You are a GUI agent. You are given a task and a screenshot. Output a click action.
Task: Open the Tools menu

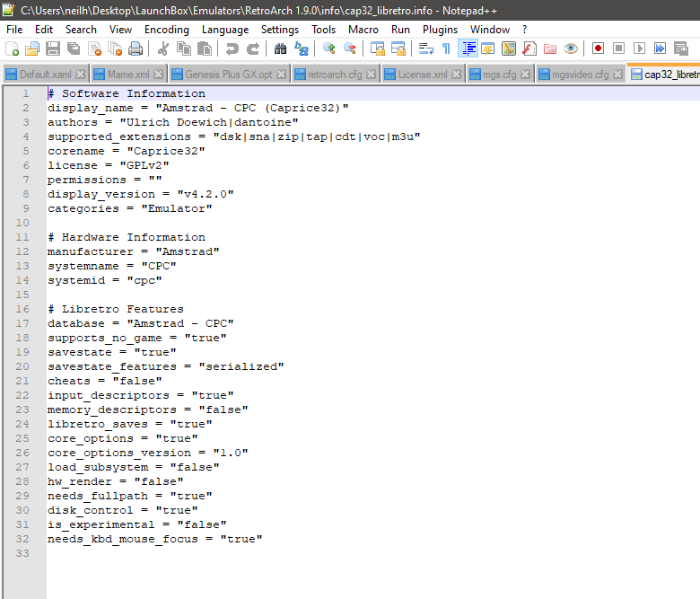pyautogui.click(x=323, y=30)
